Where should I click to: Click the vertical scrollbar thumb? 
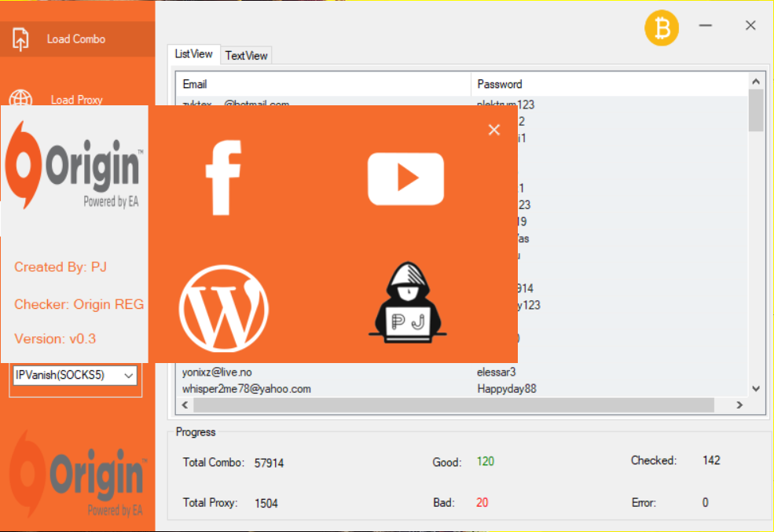(756, 110)
